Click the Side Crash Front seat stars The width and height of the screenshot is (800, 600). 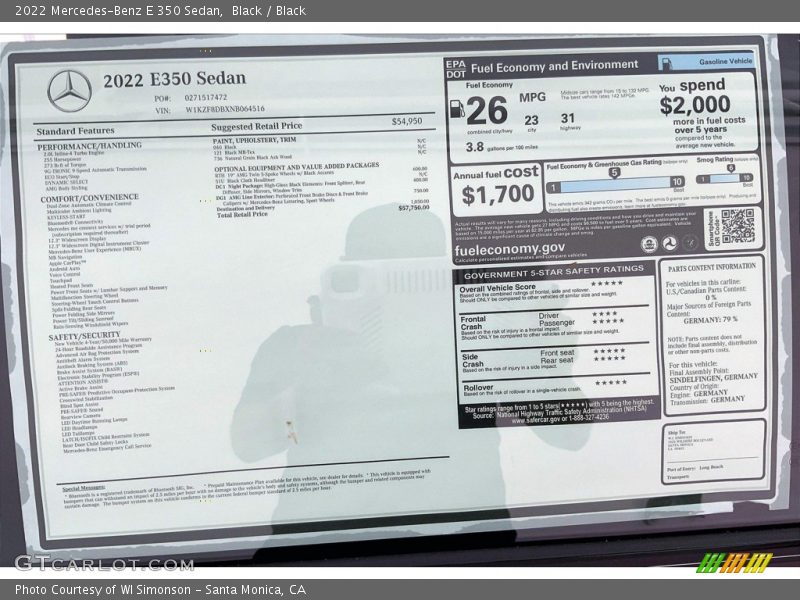609,351
